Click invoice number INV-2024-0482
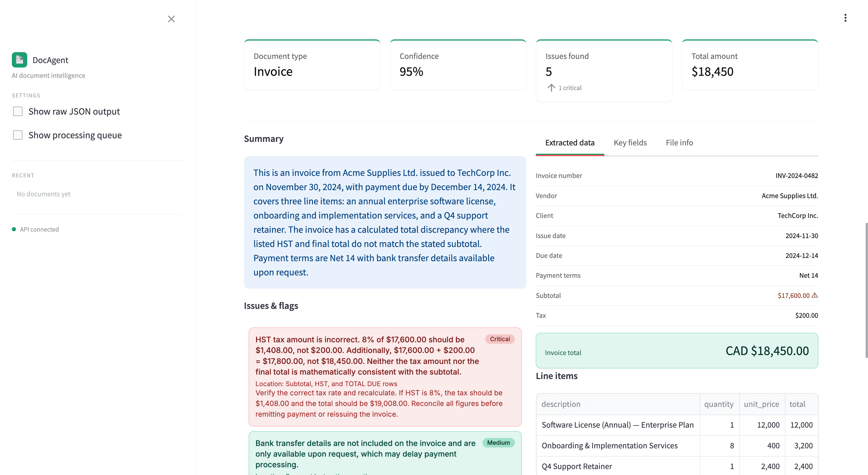Screen dimensions: 868x475 coord(797,175)
